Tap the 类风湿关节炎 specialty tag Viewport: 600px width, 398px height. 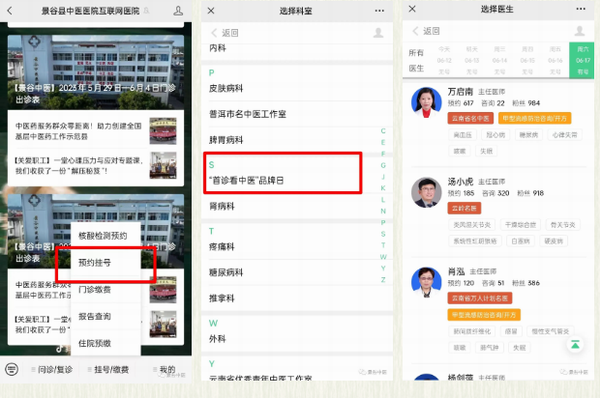click(x=472, y=225)
